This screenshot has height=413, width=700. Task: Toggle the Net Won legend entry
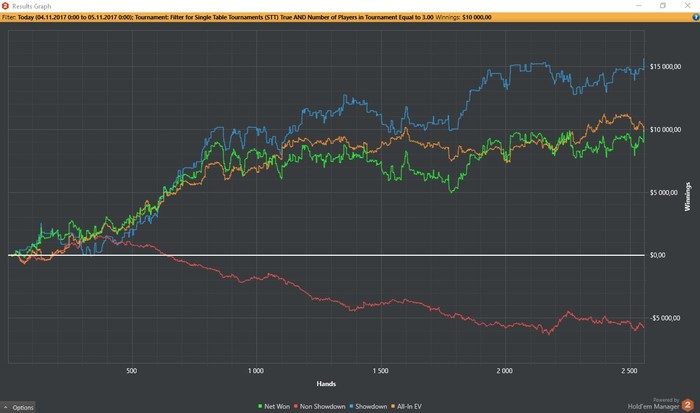point(274,406)
